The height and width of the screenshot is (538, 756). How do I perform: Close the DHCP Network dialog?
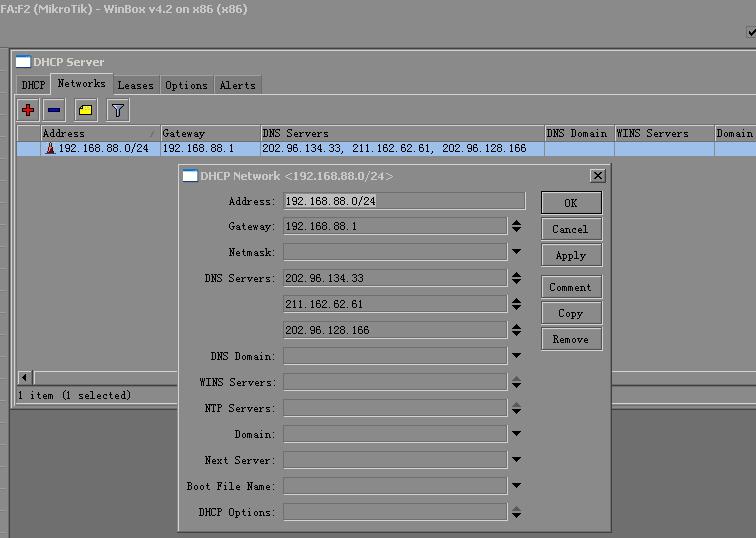[598, 175]
